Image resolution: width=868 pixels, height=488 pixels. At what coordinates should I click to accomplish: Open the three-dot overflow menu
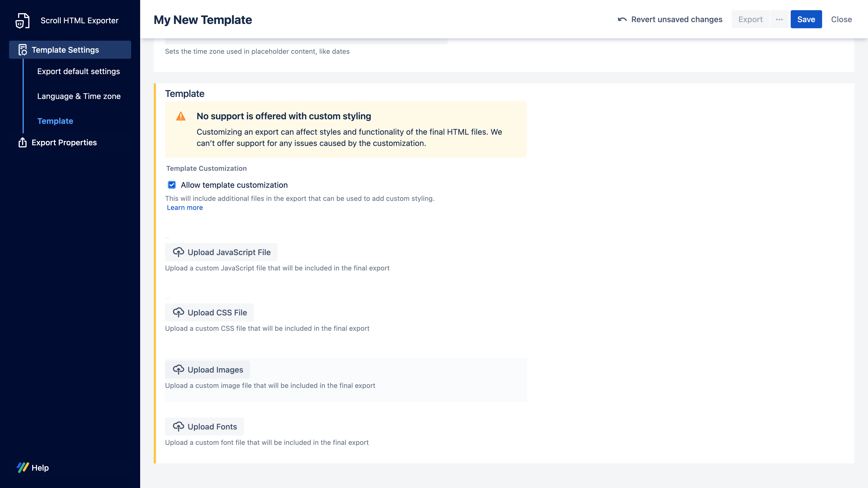tap(779, 19)
